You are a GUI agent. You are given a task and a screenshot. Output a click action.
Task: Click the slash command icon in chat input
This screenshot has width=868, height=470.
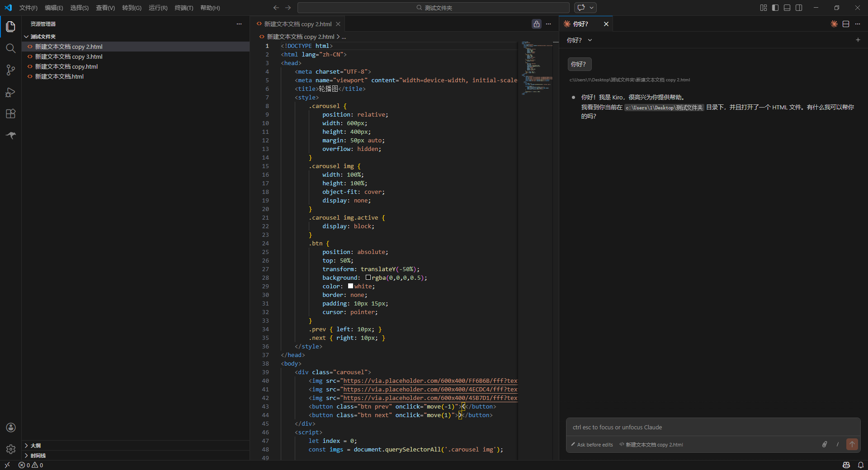pos(838,444)
